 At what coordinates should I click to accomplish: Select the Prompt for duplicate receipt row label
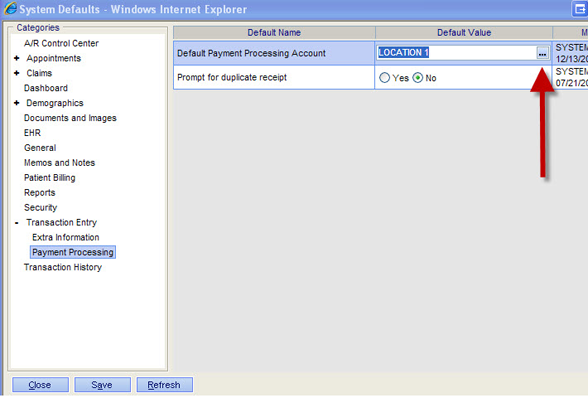click(232, 78)
